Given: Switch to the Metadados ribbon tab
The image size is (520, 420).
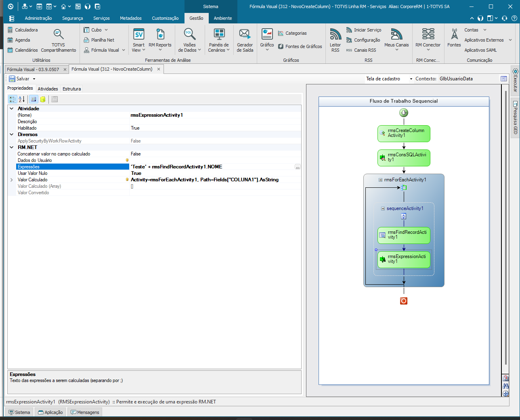Looking at the screenshot, I should 131,18.
